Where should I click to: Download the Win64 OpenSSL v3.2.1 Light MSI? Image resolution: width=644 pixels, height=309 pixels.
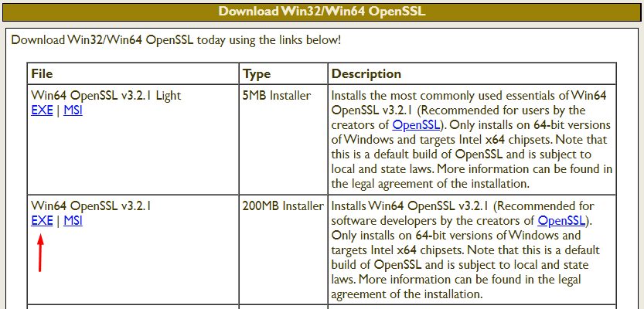click(x=73, y=110)
